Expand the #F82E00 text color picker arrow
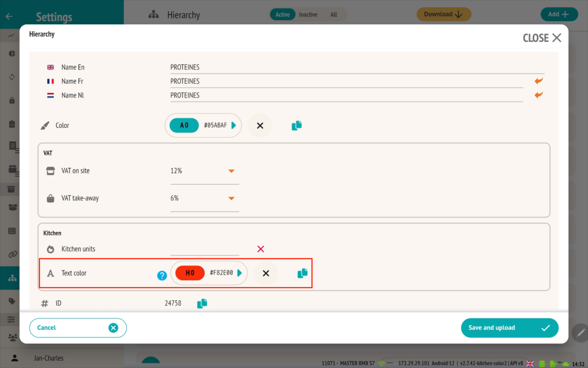588x368 pixels. pyautogui.click(x=240, y=273)
